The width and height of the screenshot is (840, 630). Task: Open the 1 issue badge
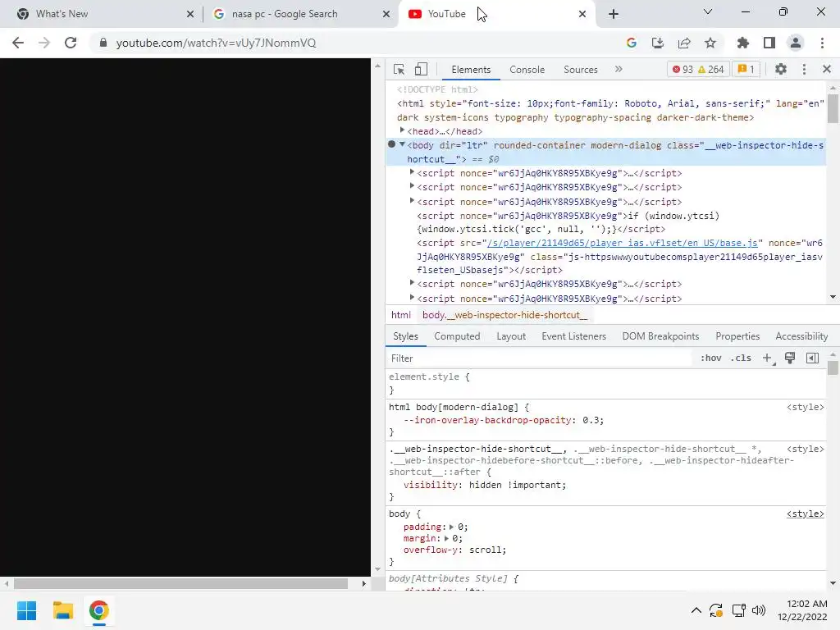[x=746, y=69]
